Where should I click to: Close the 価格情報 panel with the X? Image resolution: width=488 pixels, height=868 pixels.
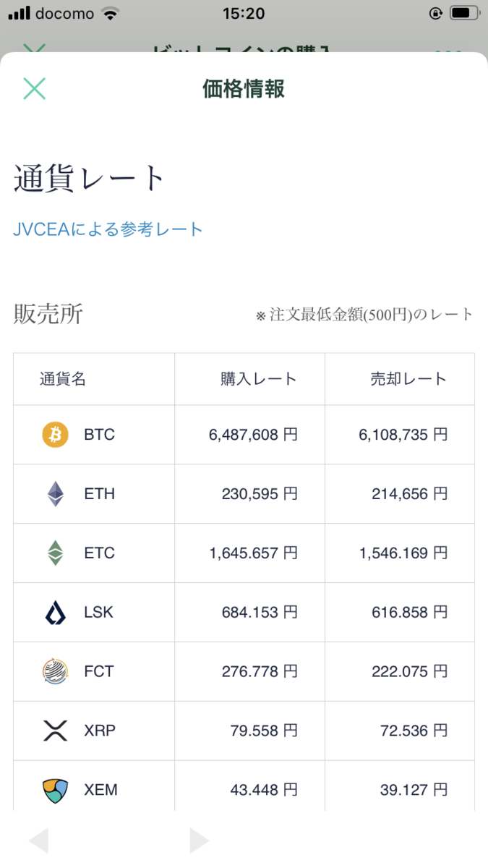tap(34, 88)
